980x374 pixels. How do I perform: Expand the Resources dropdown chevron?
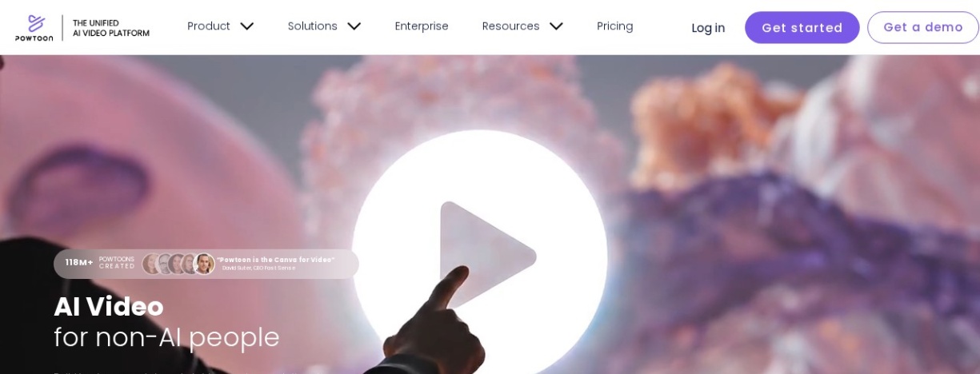556,26
